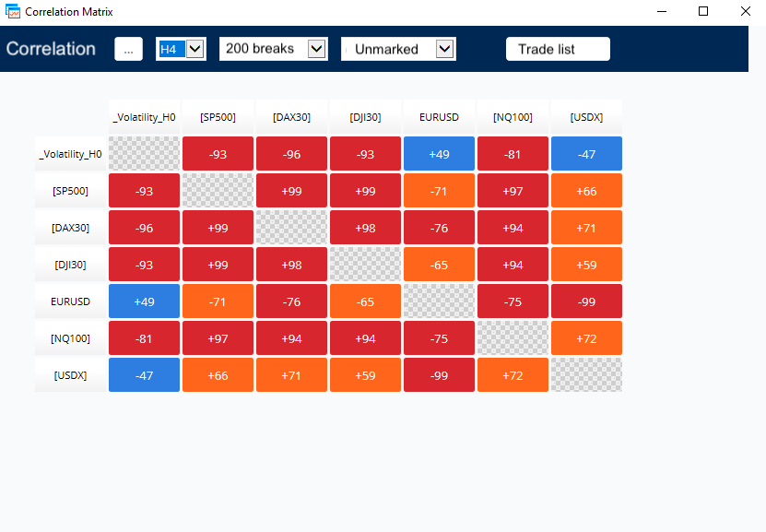This screenshot has height=532, width=766.
Task: Minimize the Correlation Matrix window
Action: click(x=662, y=11)
